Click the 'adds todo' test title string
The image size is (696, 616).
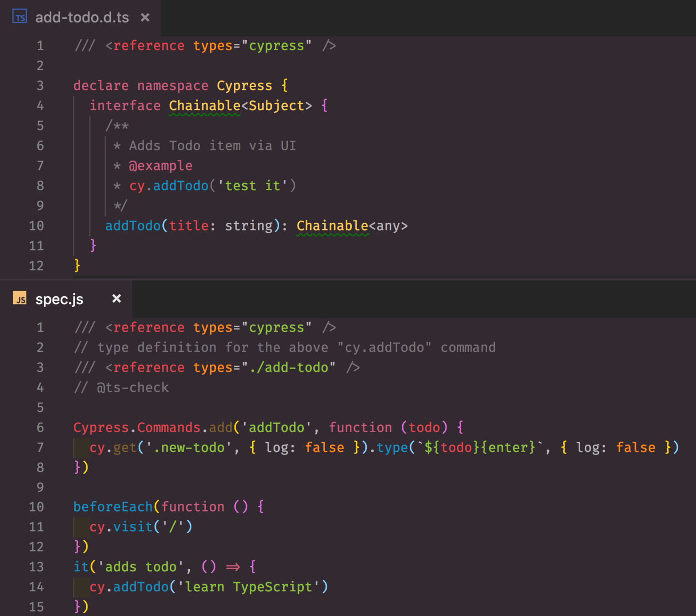[140, 567]
